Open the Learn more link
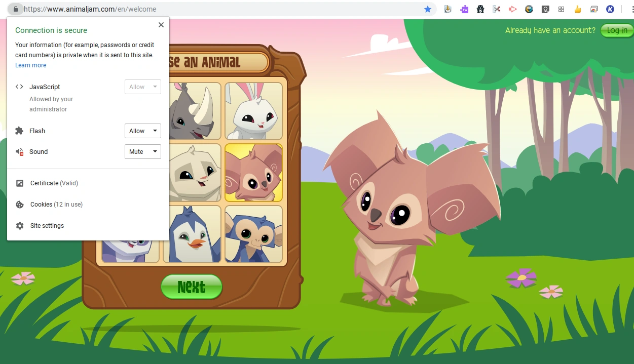 point(30,65)
